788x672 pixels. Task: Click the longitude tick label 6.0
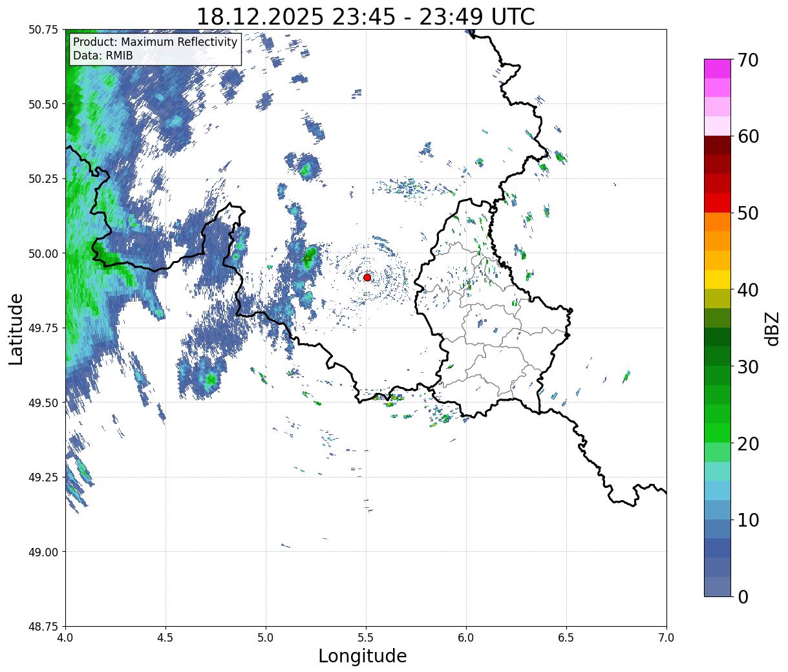tap(466, 638)
